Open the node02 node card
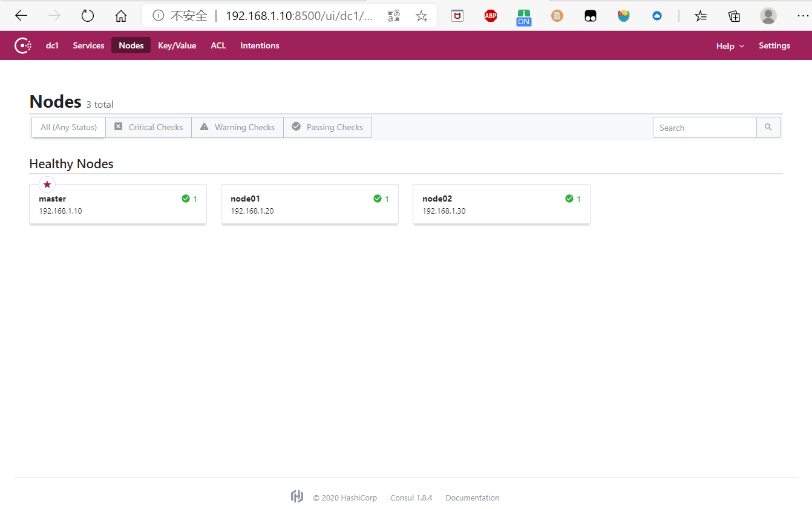812x509 pixels. pyautogui.click(x=502, y=205)
